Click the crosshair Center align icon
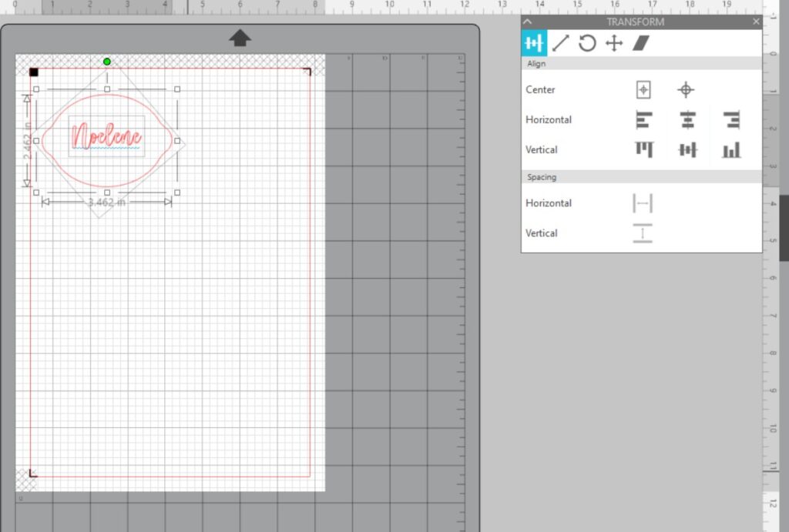Viewport: 789px width, 532px height. click(x=686, y=90)
